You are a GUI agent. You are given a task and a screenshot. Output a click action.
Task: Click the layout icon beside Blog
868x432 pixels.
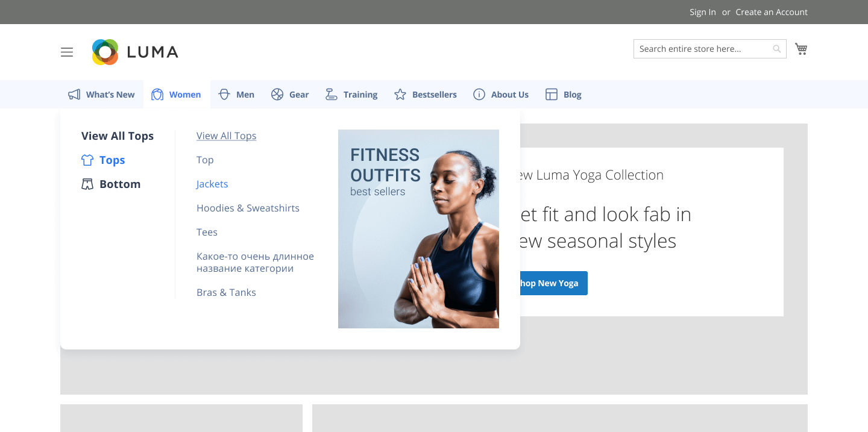(552, 95)
